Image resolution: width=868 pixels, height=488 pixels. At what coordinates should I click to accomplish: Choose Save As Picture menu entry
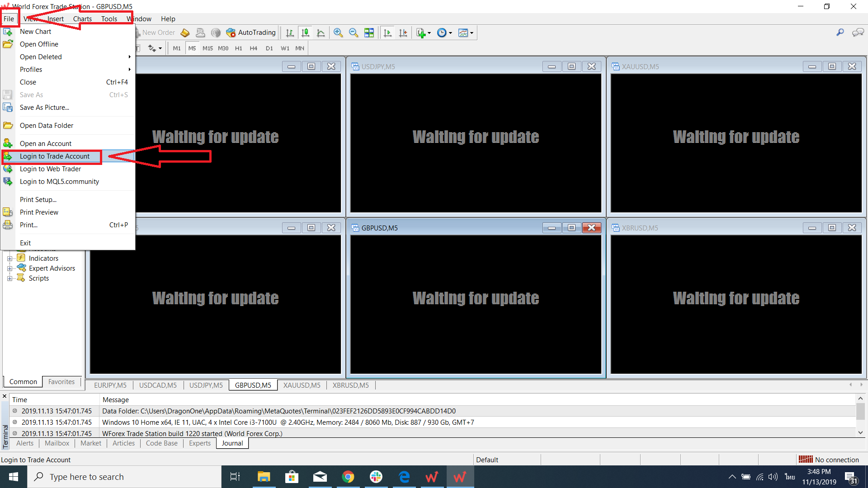click(x=68, y=108)
